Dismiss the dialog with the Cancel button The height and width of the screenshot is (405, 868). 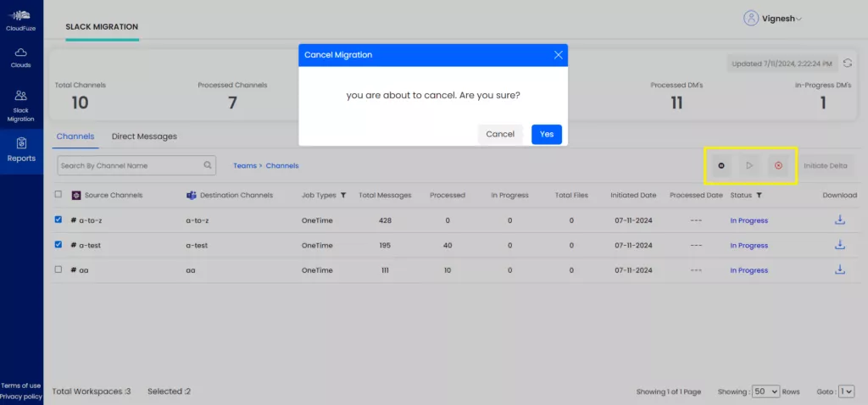click(x=500, y=134)
